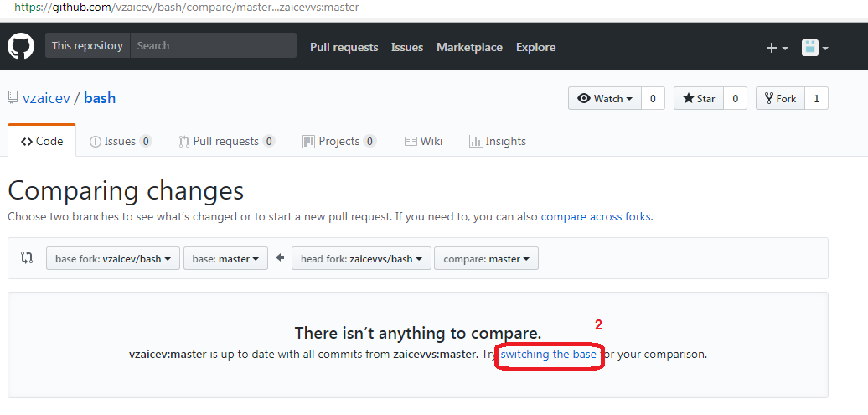Viewport: 868px width, 415px height.
Task: Click the This repository search scope label
Action: point(87,45)
